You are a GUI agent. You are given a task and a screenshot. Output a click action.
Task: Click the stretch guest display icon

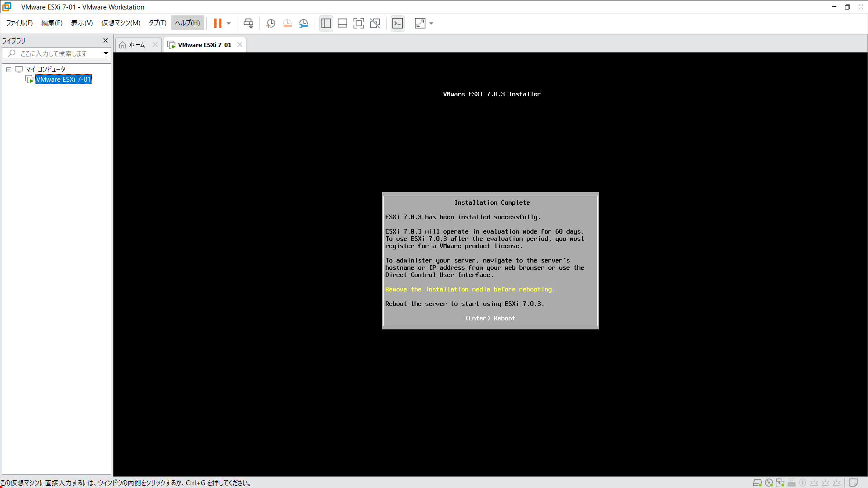(x=420, y=23)
